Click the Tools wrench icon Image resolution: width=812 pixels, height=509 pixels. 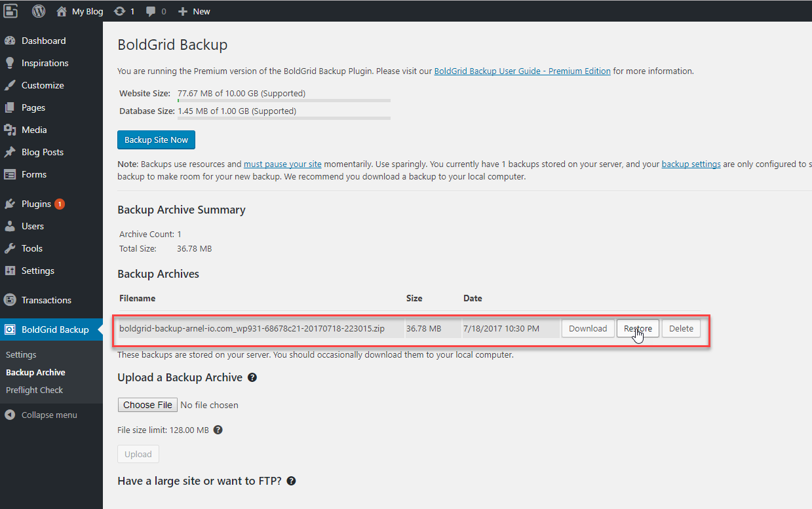point(10,248)
